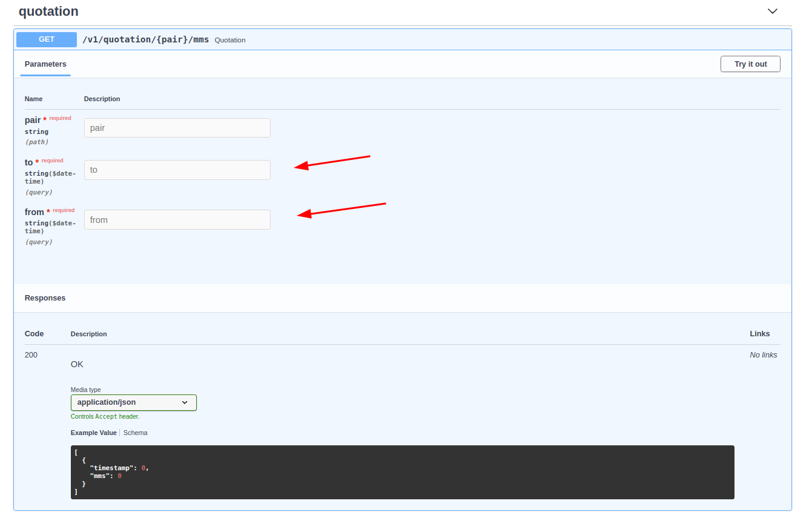The height and width of the screenshot is (512, 812).
Task: Click the pair parameter name label
Action: (33, 120)
